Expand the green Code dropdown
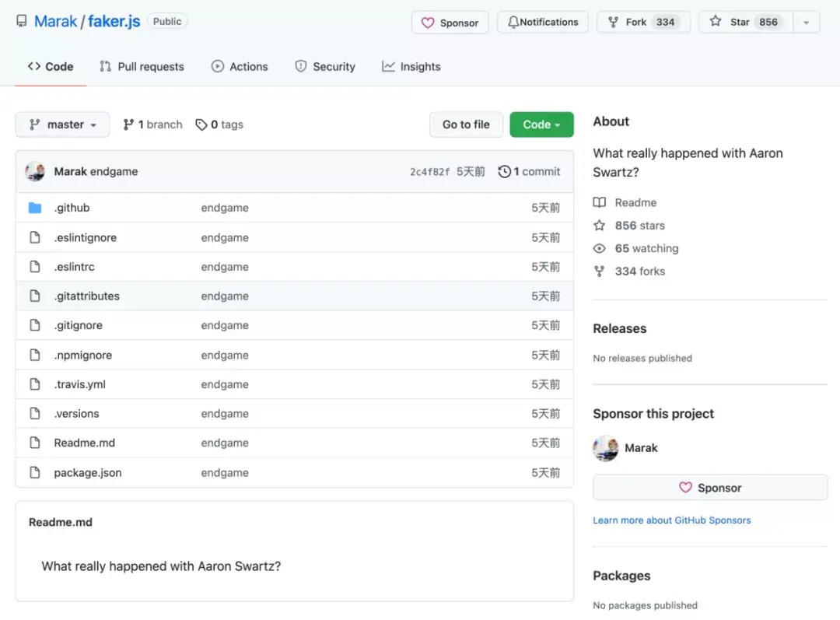The width and height of the screenshot is (840, 620). pos(541,124)
